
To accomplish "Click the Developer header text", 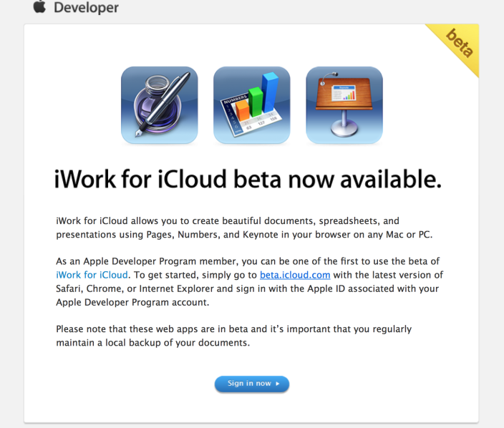I will coord(86,7).
